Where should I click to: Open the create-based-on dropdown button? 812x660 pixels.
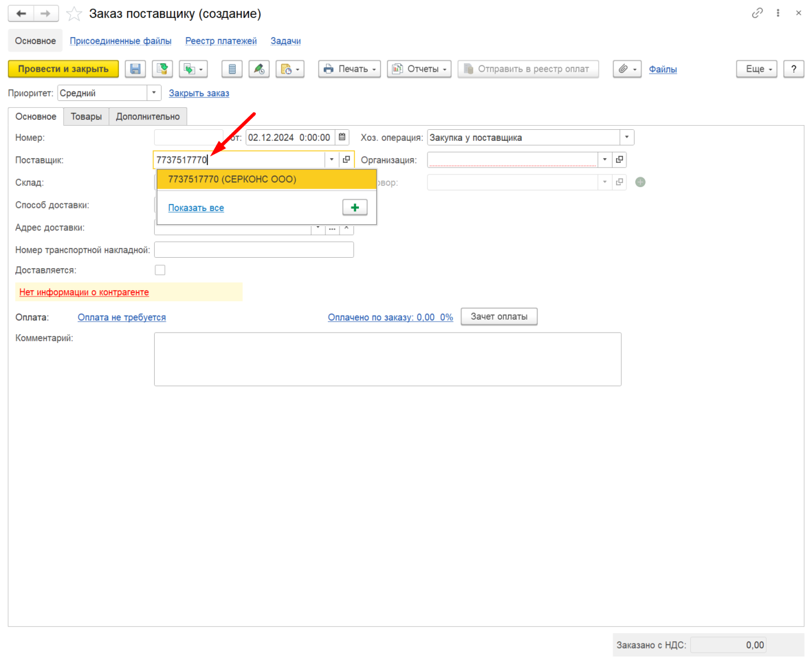(x=194, y=69)
